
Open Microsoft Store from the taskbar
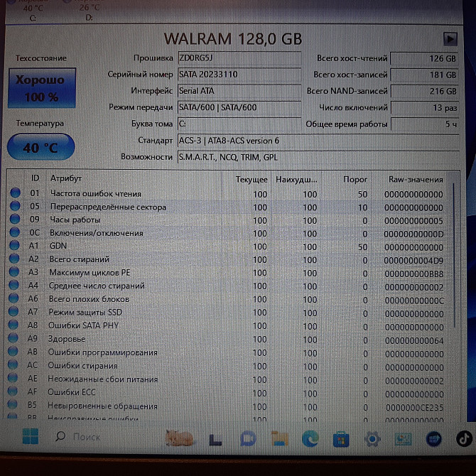click(x=341, y=439)
